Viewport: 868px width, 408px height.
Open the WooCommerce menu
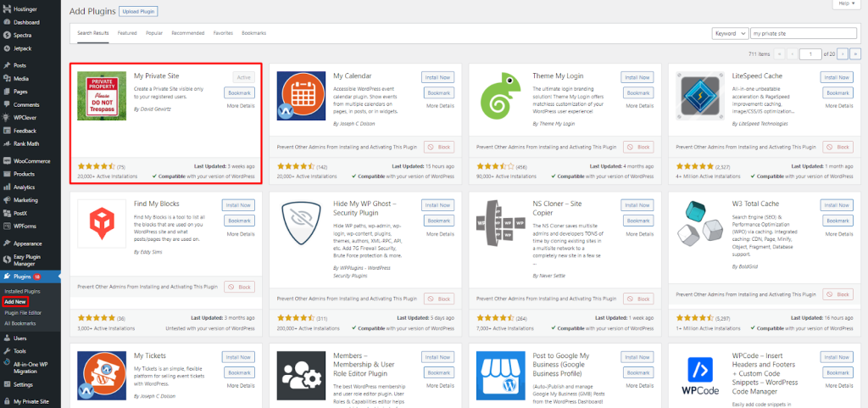point(31,161)
